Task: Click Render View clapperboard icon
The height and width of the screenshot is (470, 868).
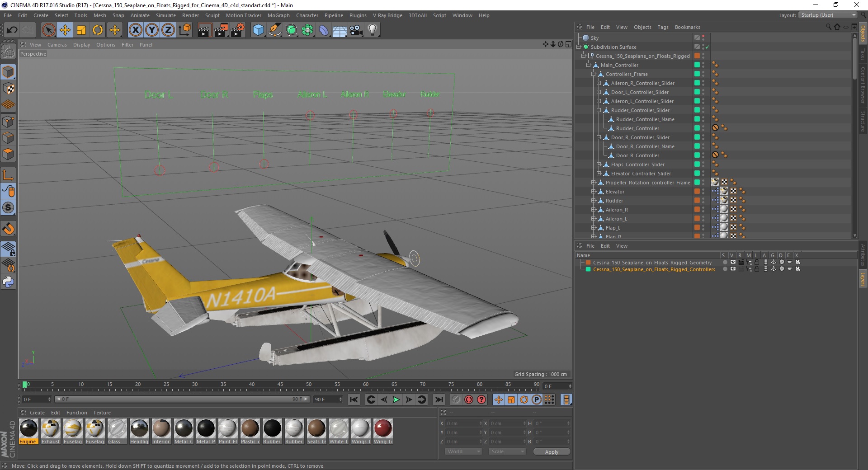Action: pos(204,30)
